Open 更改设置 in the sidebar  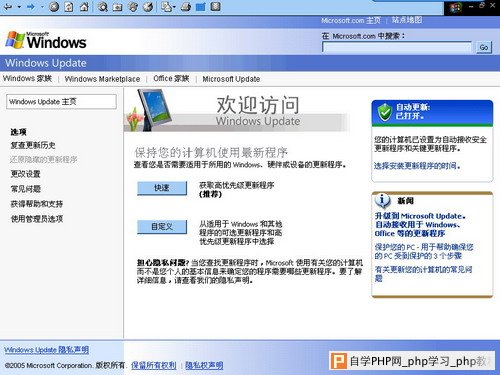(x=25, y=174)
